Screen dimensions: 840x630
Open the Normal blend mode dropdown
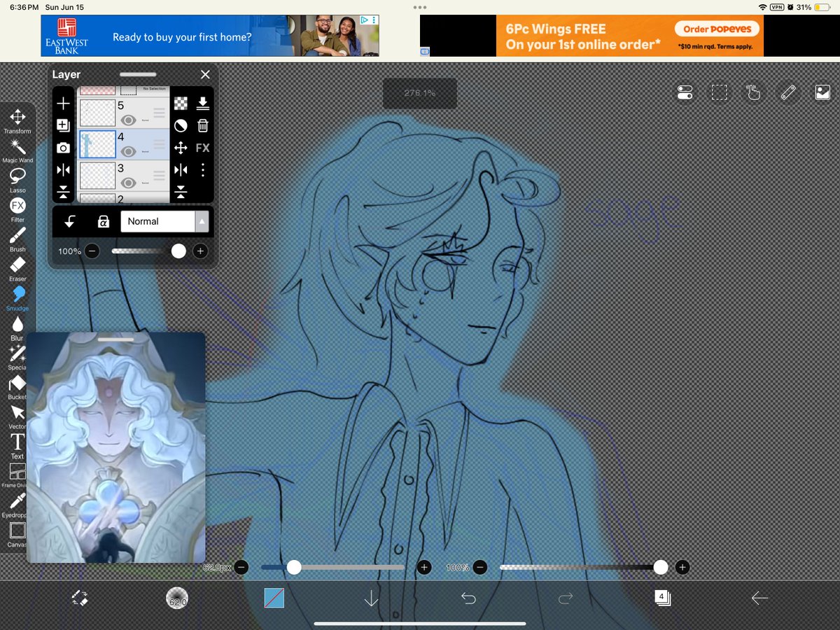click(x=164, y=221)
